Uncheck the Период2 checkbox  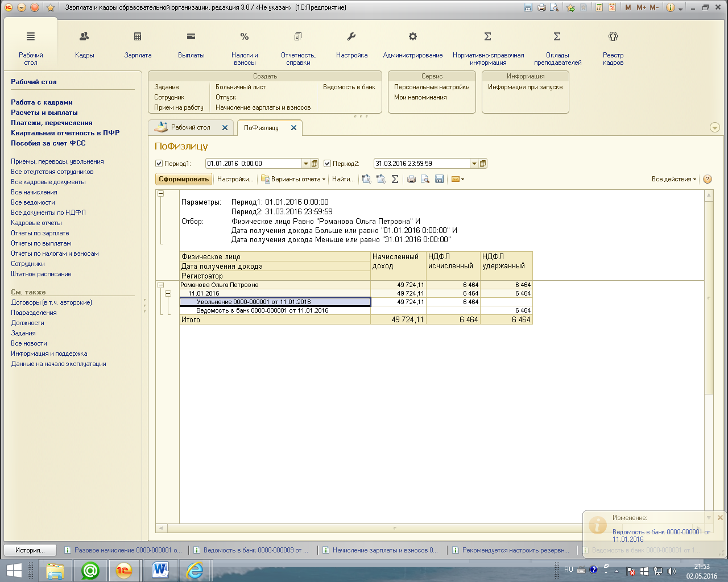328,164
